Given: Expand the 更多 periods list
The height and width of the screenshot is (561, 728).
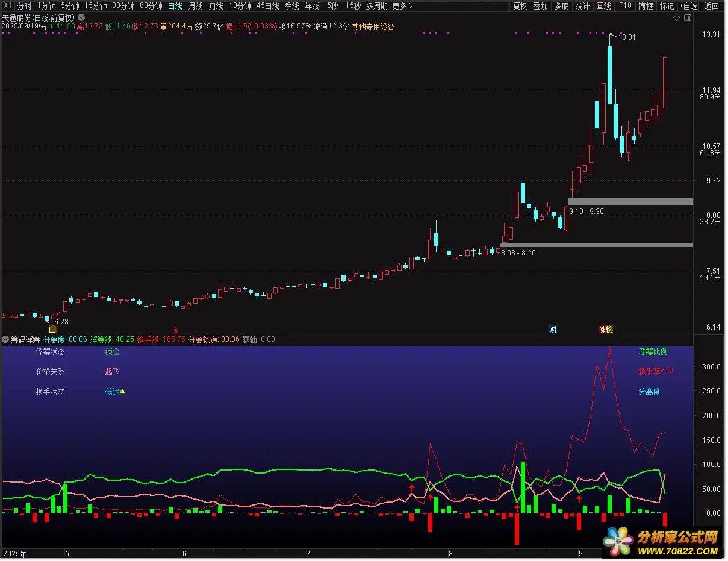Looking at the screenshot, I should point(402,6).
